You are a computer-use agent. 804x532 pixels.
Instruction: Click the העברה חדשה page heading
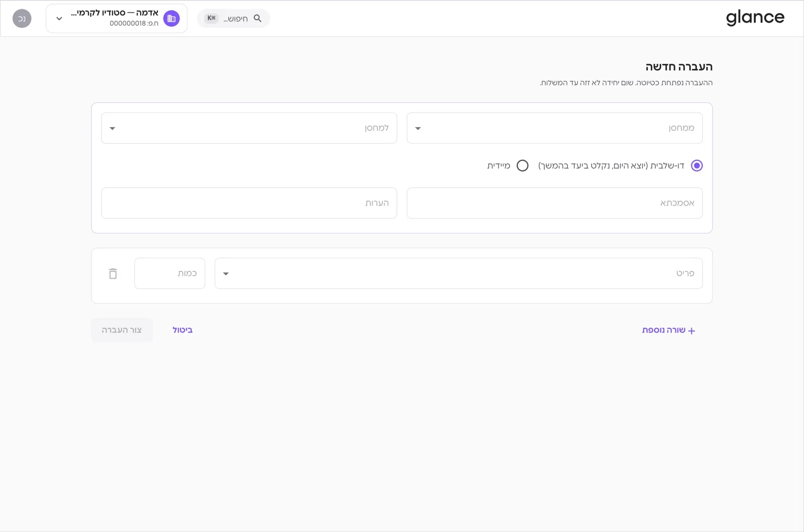coord(679,67)
